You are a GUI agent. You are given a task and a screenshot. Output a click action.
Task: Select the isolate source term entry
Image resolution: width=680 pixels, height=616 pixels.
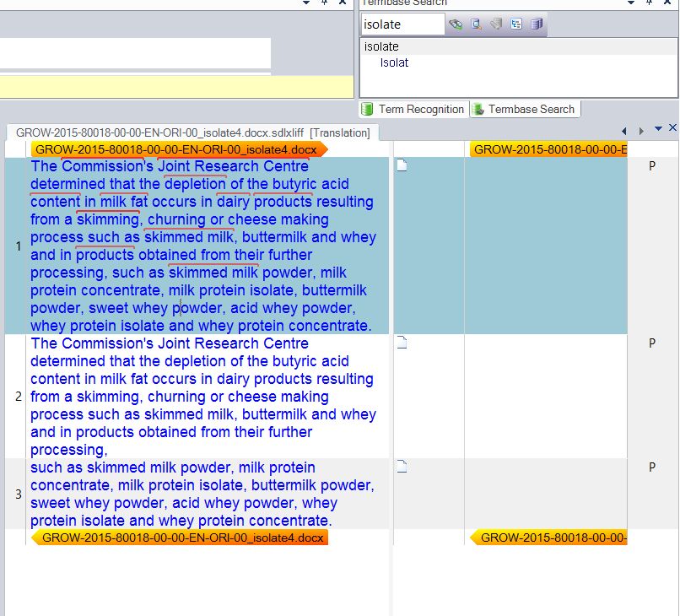tap(381, 46)
